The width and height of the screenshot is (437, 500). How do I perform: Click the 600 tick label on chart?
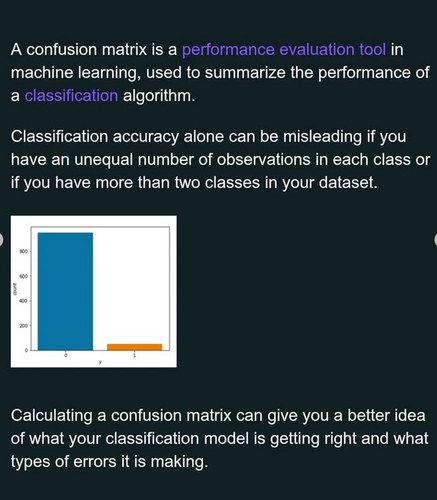[23, 276]
